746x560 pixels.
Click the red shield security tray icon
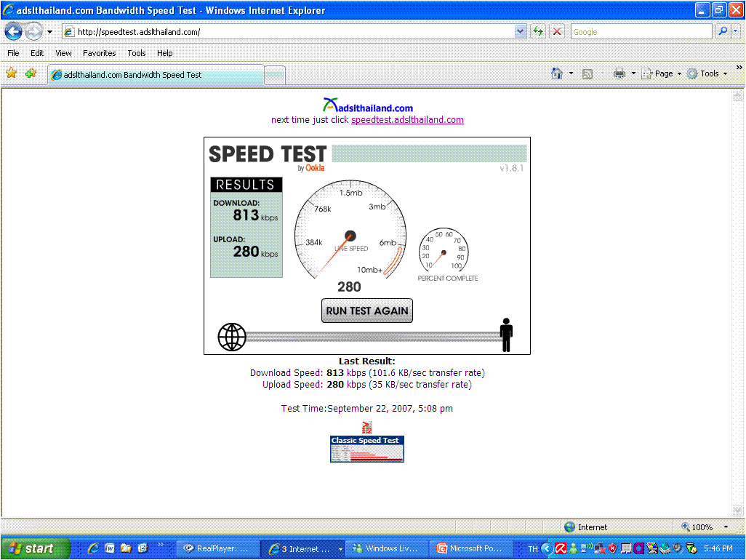coord(613,548)
